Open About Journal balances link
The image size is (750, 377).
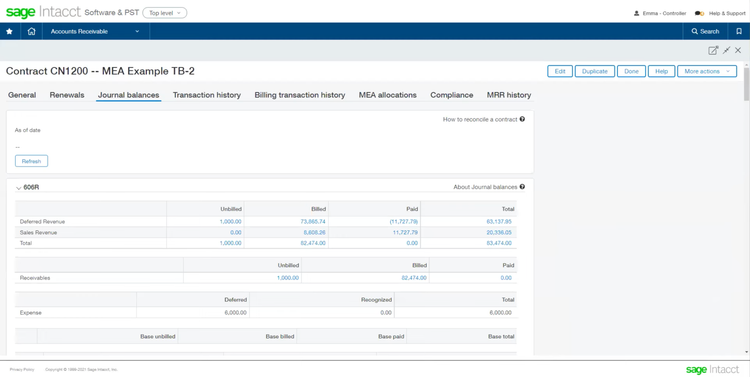pos(485,187)
